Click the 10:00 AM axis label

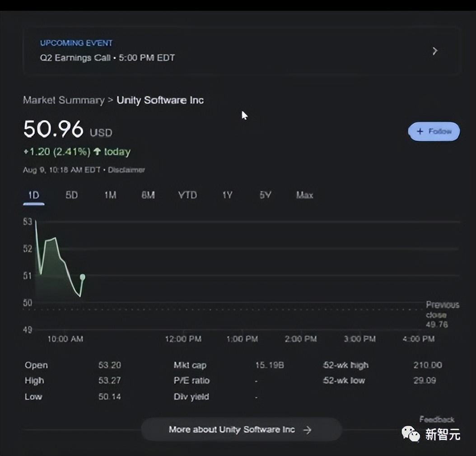click(65, 339)
